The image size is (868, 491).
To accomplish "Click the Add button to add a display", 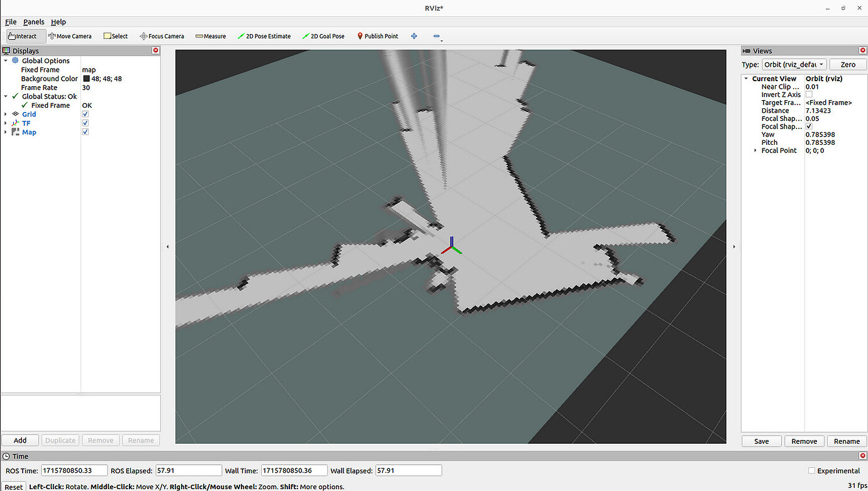I will tap(19, 440).
